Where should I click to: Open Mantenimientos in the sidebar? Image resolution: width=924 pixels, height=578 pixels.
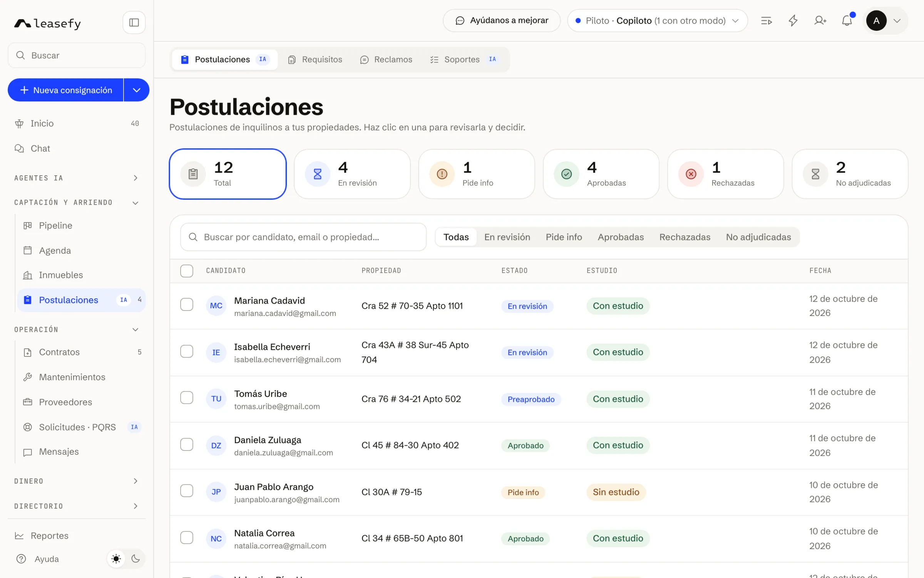click(x=81, y=377)
